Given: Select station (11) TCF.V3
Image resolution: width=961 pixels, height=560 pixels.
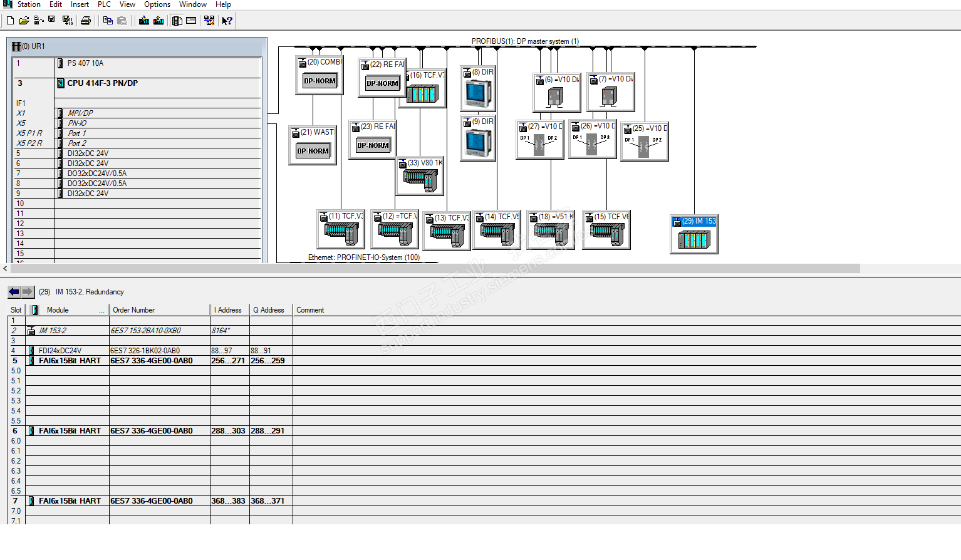Looking at the screenshot, I should pos(341,230).
